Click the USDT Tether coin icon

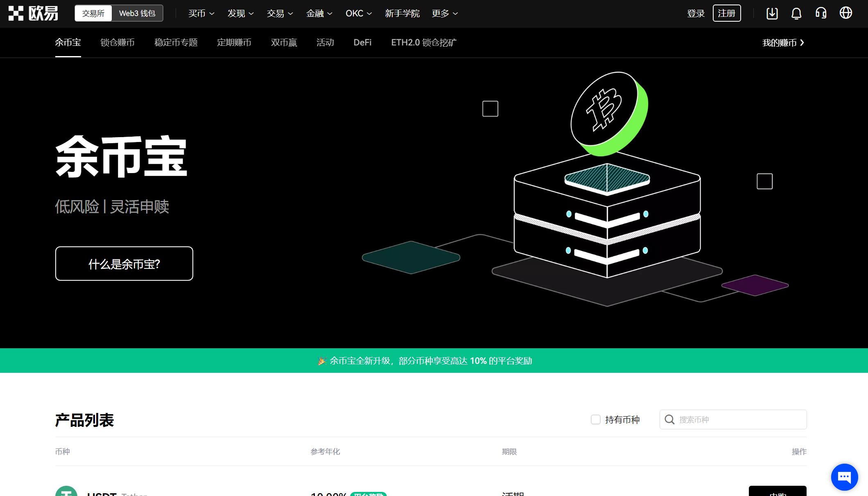[66, 492]
